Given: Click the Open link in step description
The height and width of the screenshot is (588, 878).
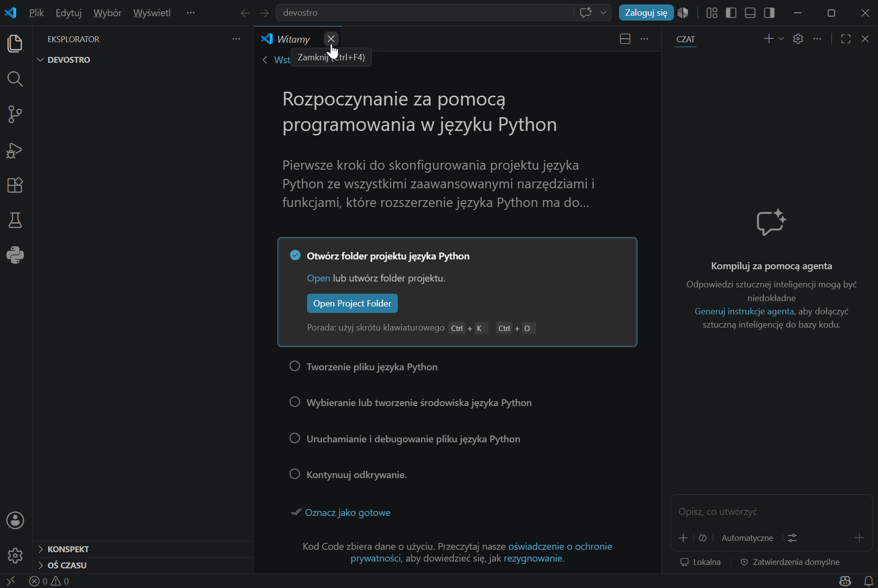Looking at the screenshot, I should click(318, 278).
